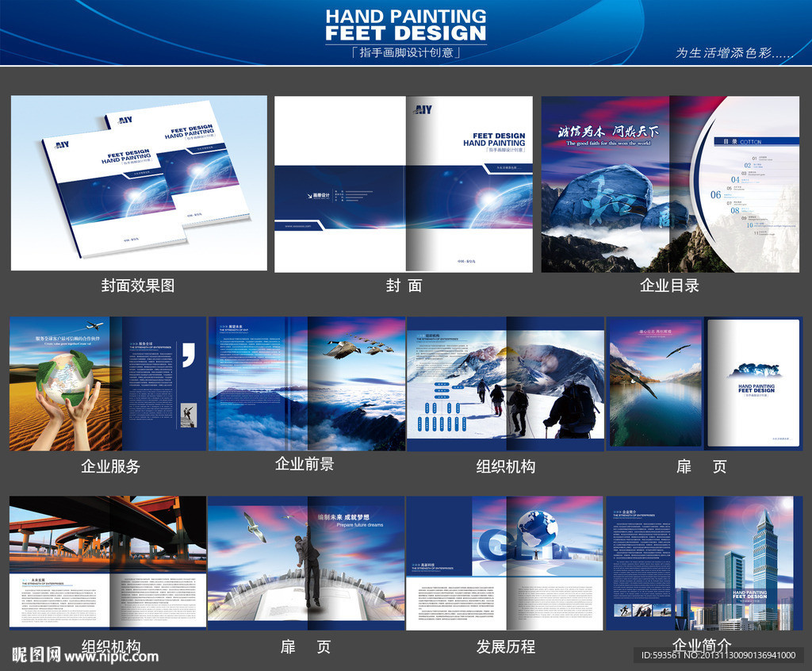View the snow hikers 组织机构 spread thumbnail

point(505,384)
